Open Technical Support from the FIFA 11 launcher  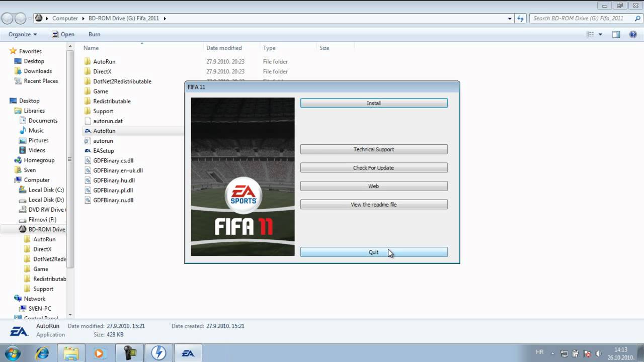[x=374, y=149]
